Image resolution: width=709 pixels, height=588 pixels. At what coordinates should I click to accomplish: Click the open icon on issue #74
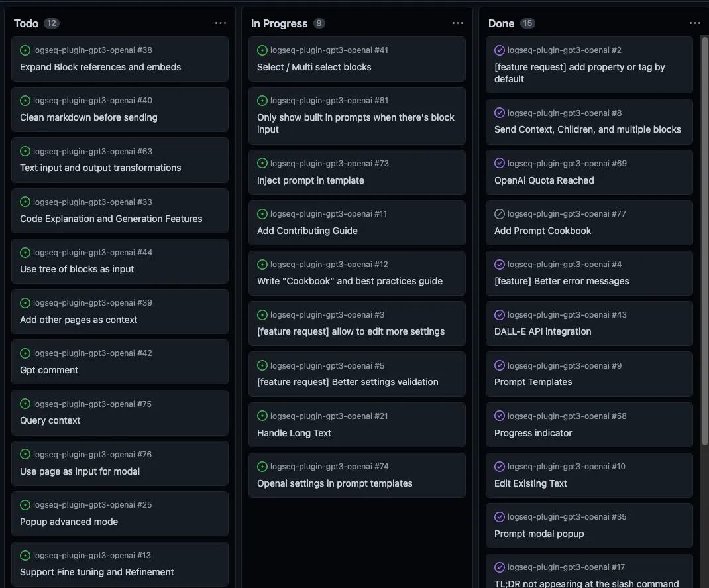point(262,467)
